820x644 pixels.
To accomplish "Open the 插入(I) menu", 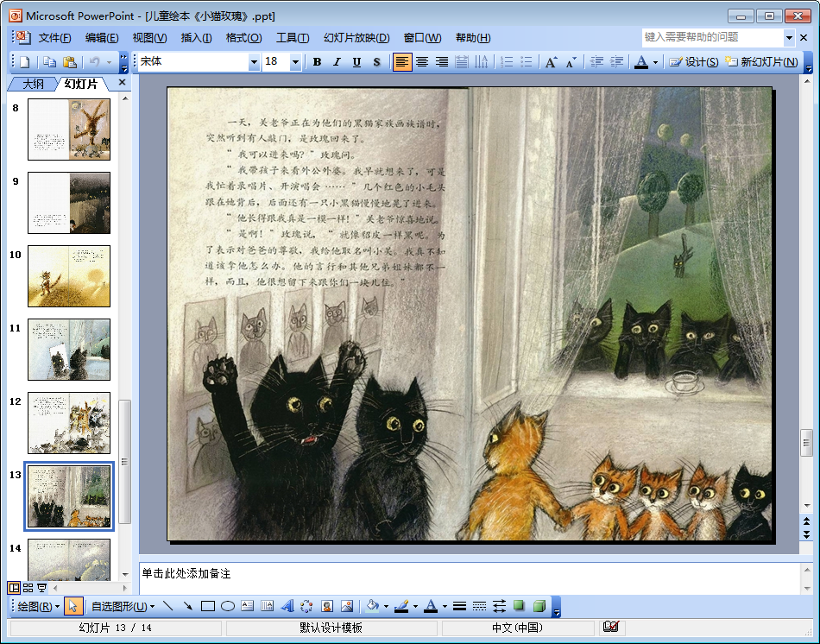I will (196, 38).
